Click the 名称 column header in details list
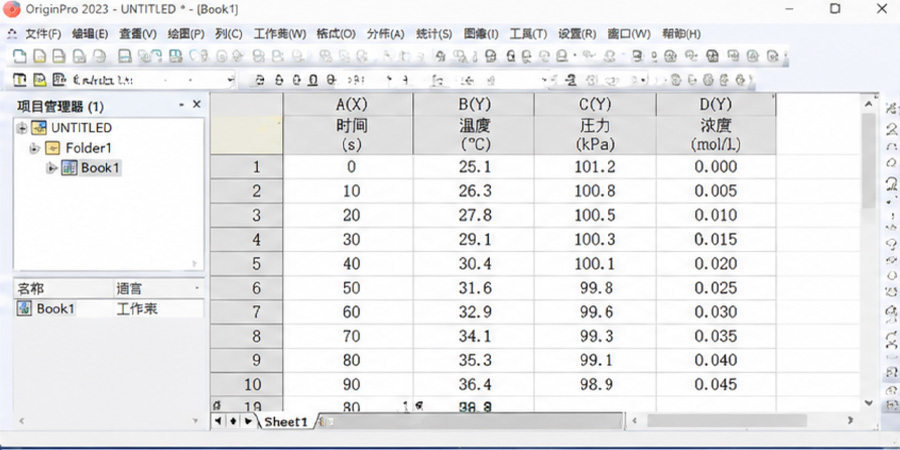This screenshot has width=900, height=450. click(x=63, y=288)
